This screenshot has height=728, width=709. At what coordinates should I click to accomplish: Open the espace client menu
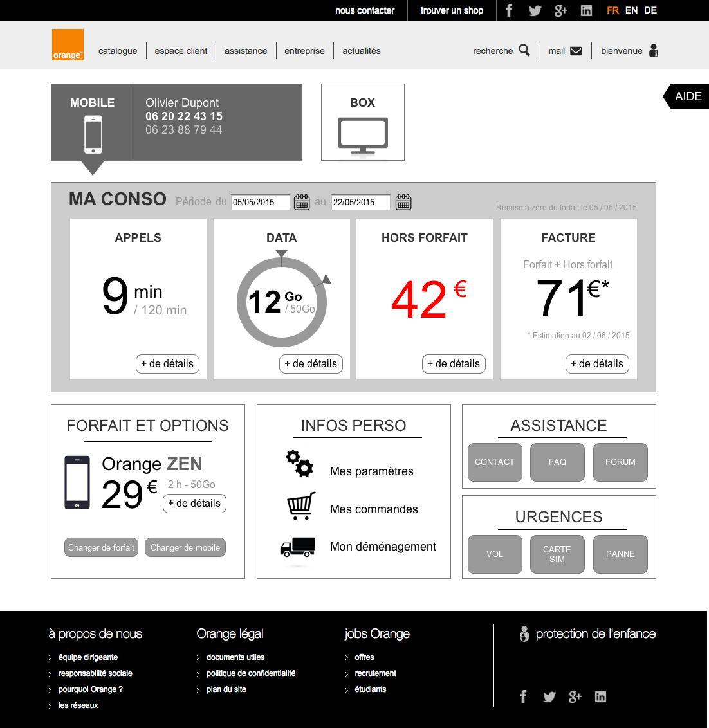(x=181, y=51)
